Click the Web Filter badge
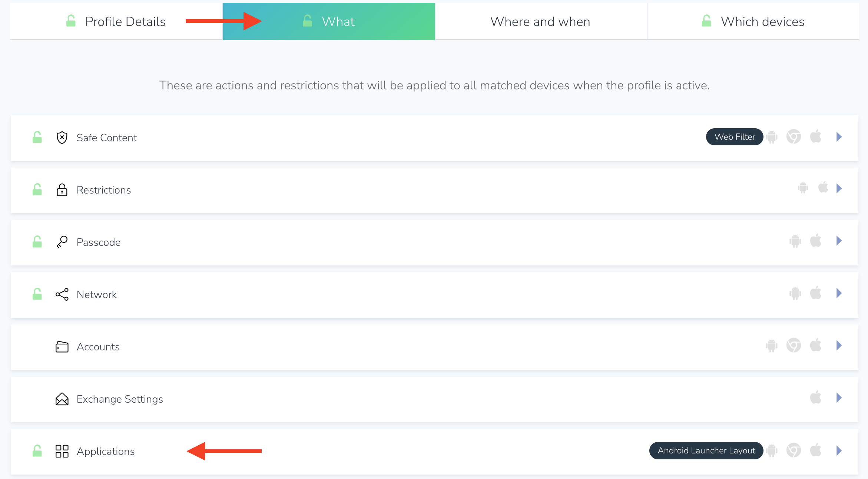 pyautogui.click(x=735, y=137)
